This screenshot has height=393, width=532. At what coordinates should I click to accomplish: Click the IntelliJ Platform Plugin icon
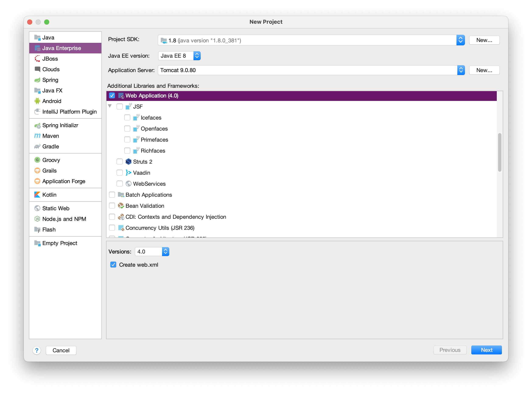coord(37,111)
